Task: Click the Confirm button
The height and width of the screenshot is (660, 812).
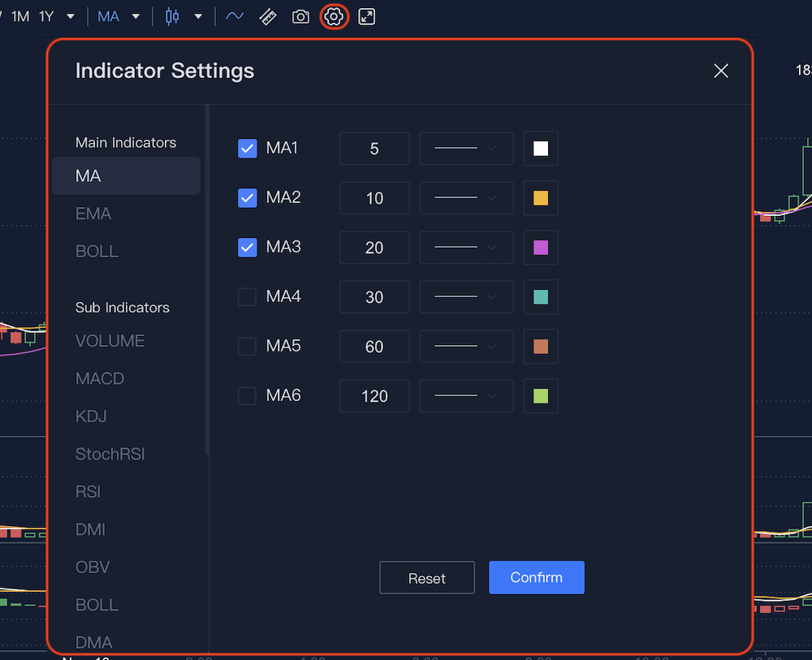Action: tap(536, 577)
